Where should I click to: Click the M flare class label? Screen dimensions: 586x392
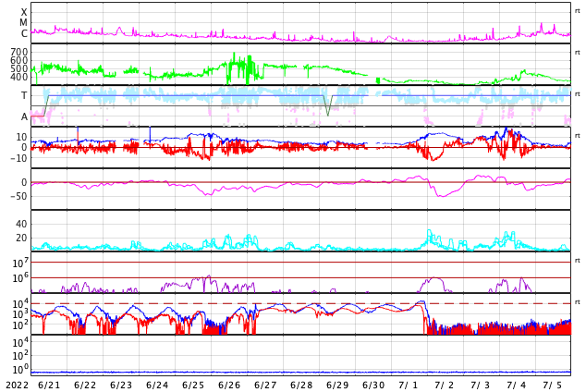click(23, 23)
